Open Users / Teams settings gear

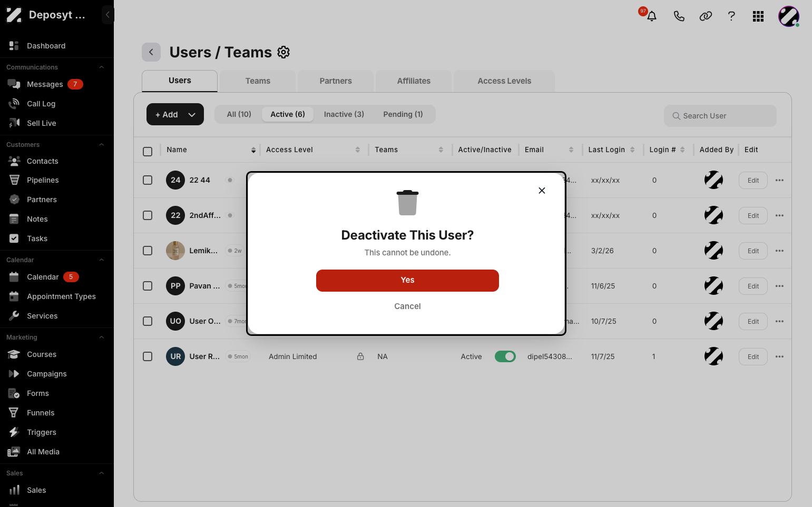(x=283, y=52)
